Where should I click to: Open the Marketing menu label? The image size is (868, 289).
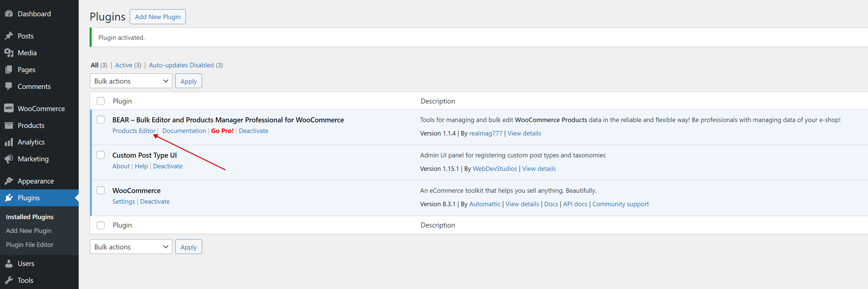[33, 159]
